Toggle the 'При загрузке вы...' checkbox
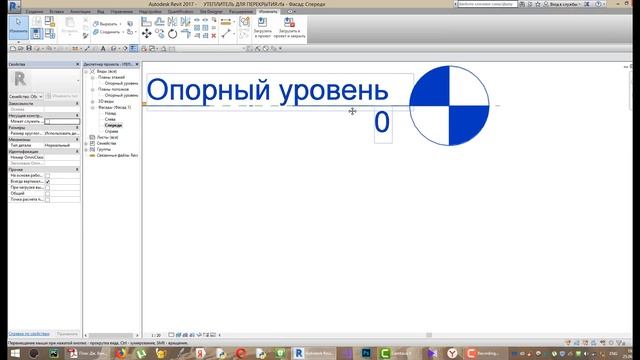640x360 pixels. point(47,187)
